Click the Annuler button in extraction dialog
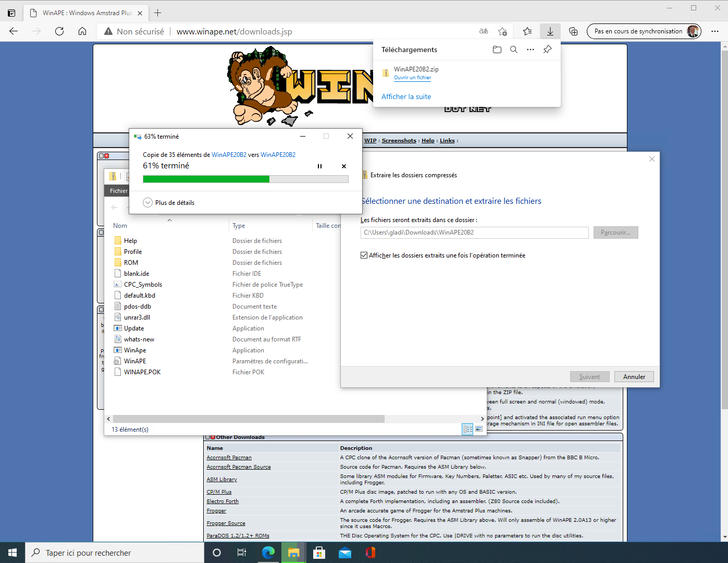Screen dimensions: 728x563 [x=634, y=377]
